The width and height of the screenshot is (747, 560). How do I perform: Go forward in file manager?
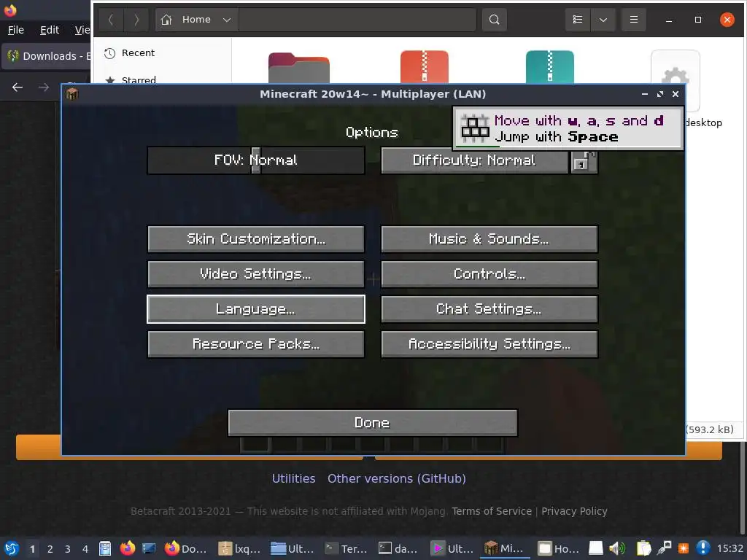coord(136,20)
